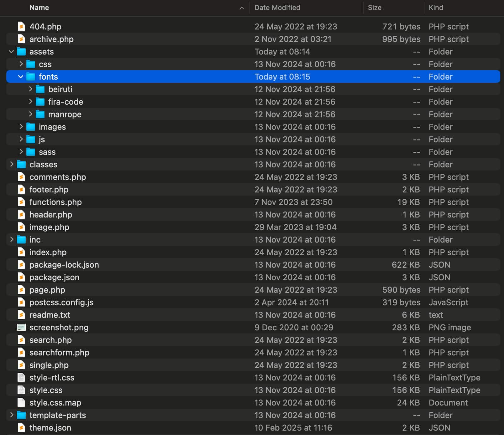Sort by the Name column header
Image resolution: width=504 pixels, height=435 pixels.
(39, 8)
